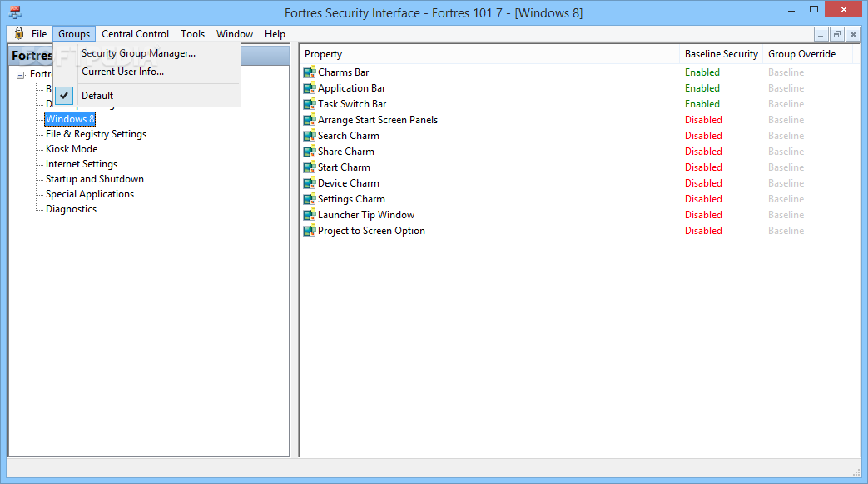
Task: Select the Kiosk Mode tree node
Action: (x=72, y=149)
